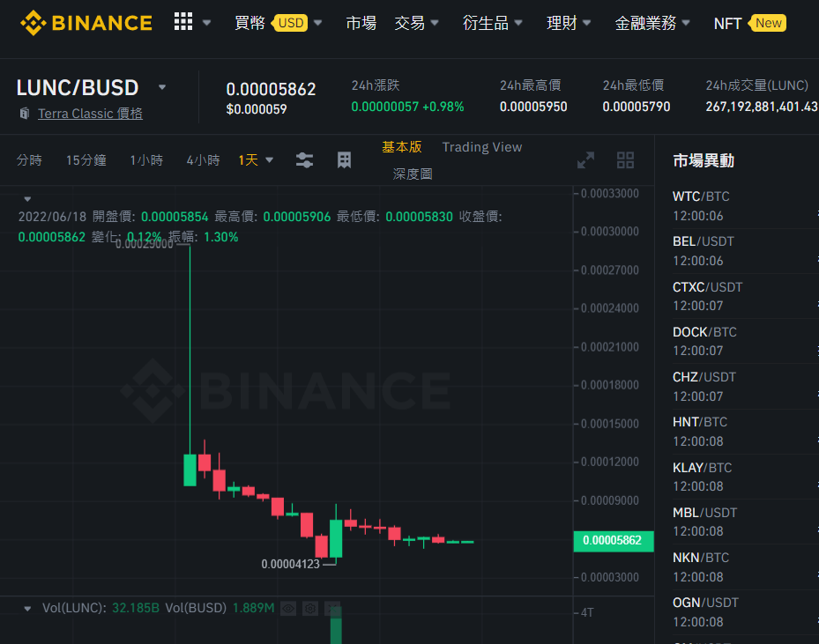This screenshot has width=819, height=644.
Task: Go to the 市場 page
Action: 361,23
